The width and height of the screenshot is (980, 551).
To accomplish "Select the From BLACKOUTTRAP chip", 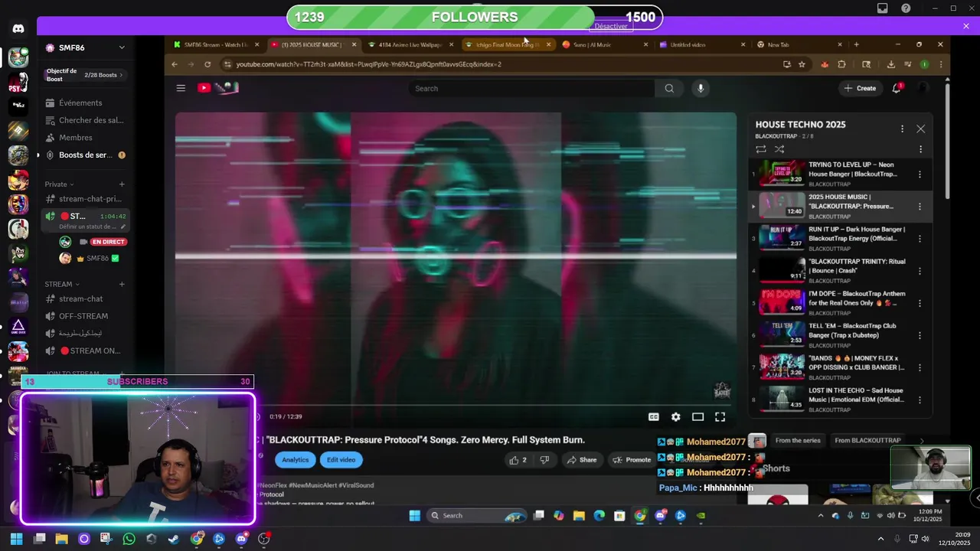I will pyautogui.click(x=867, y=441).
